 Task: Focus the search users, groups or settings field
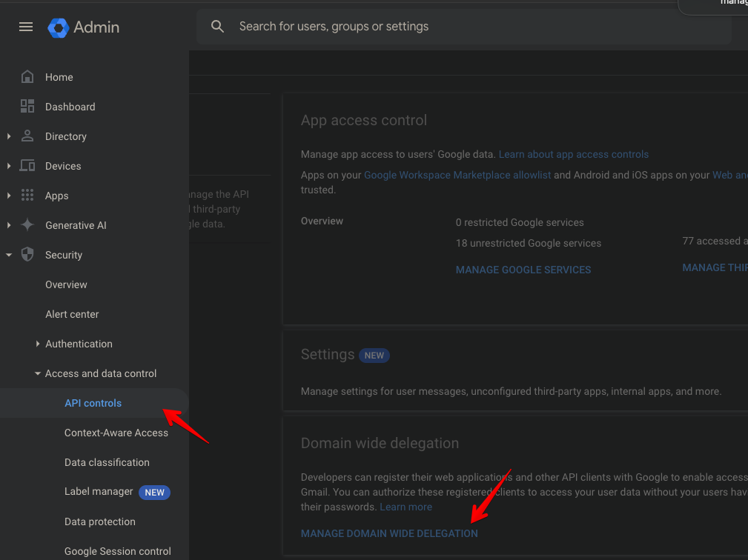coord(463,27)
